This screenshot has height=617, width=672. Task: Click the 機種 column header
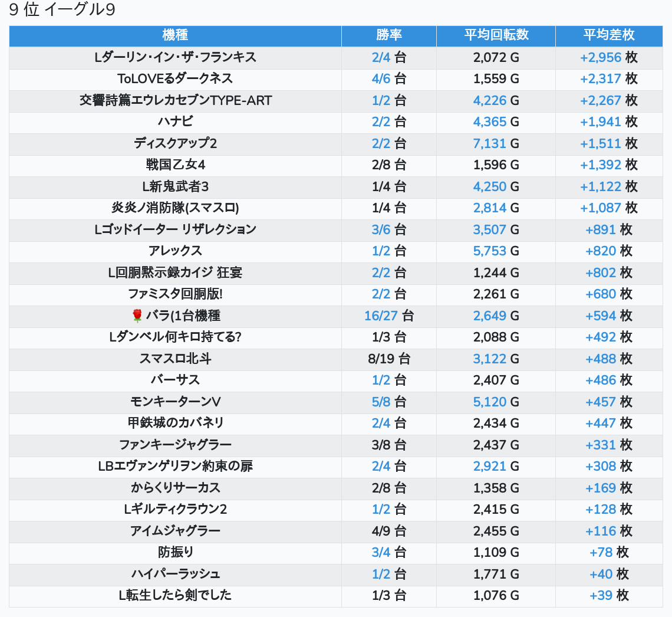(x=175, y=35)
